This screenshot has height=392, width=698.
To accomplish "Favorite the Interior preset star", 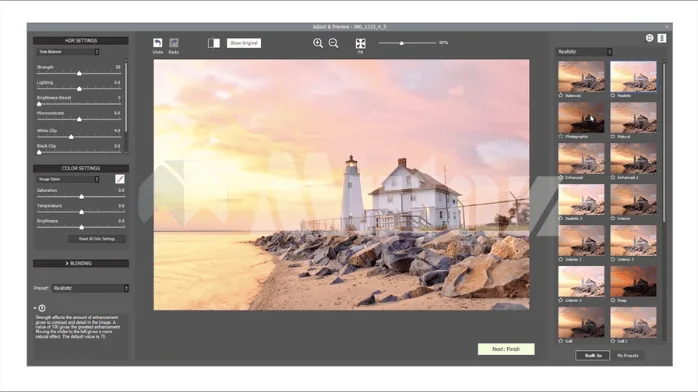I will [613, 218].
